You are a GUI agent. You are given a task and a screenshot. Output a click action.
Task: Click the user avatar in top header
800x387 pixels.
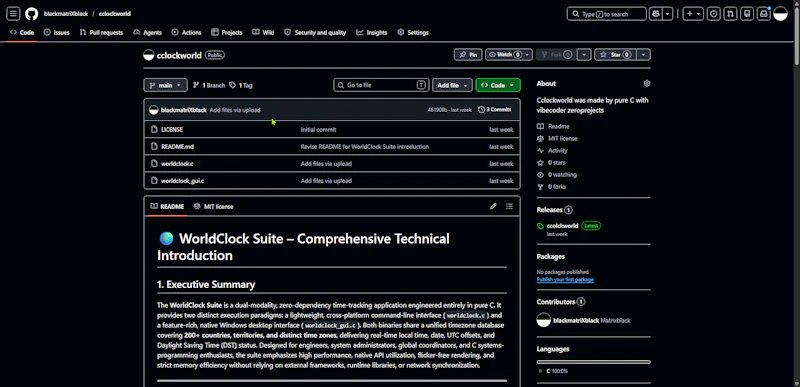tap(781, 14)
